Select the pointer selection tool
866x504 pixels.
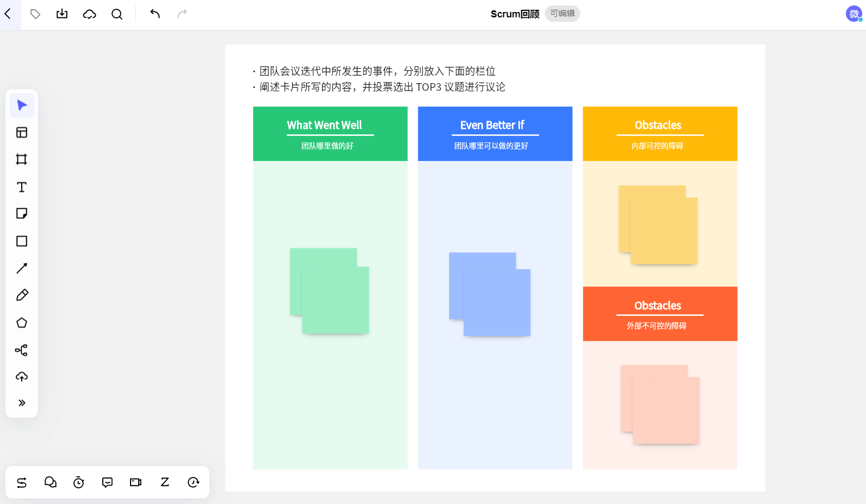[x=22, y=105]
